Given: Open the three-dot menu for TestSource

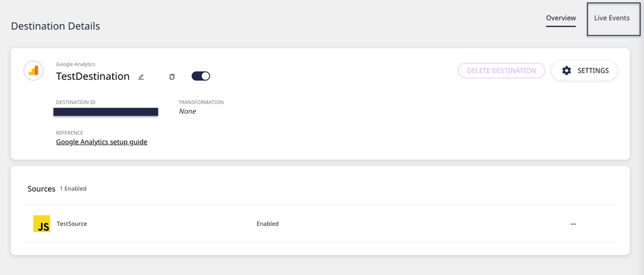Looking at the screenshot, I should click(x=573, y=224).
